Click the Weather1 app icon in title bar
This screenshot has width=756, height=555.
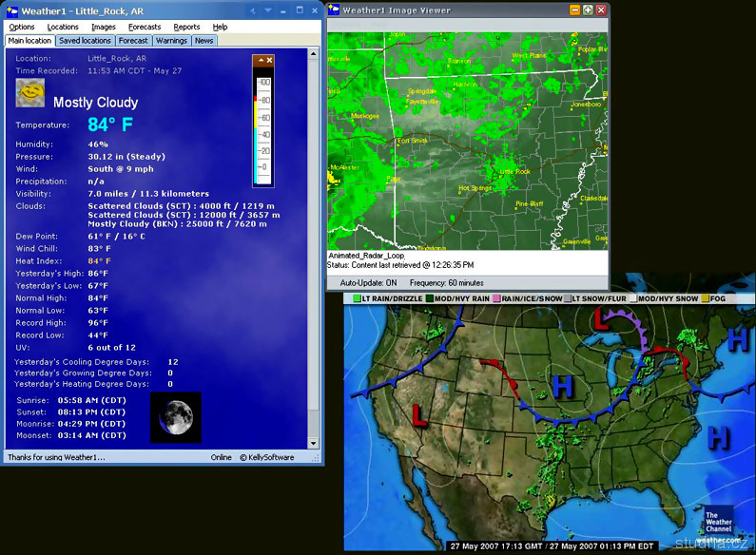10,11
